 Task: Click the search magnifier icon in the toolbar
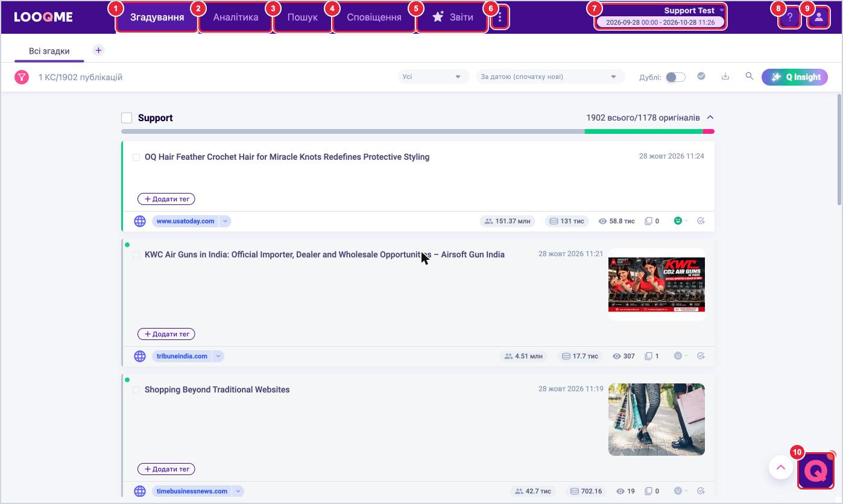click(x=750, y=77)
